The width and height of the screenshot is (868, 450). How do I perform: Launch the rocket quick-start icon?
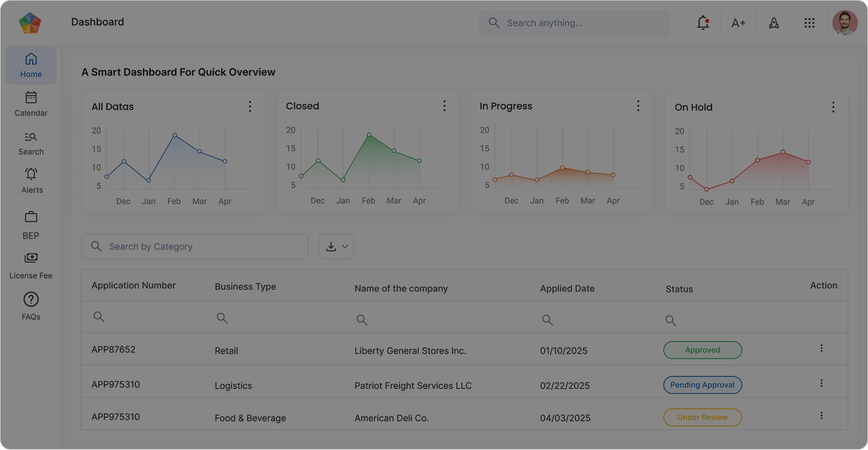click(x=774, y=23)
